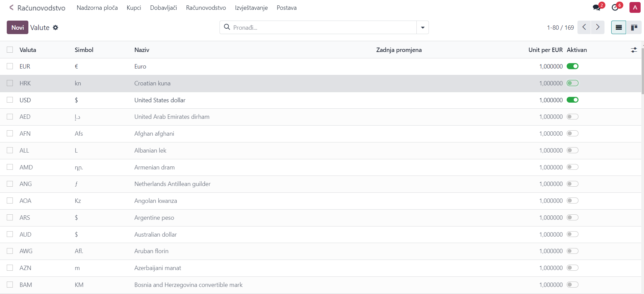
Task: Focus the Pronađi search field
Action: point(321,27)
